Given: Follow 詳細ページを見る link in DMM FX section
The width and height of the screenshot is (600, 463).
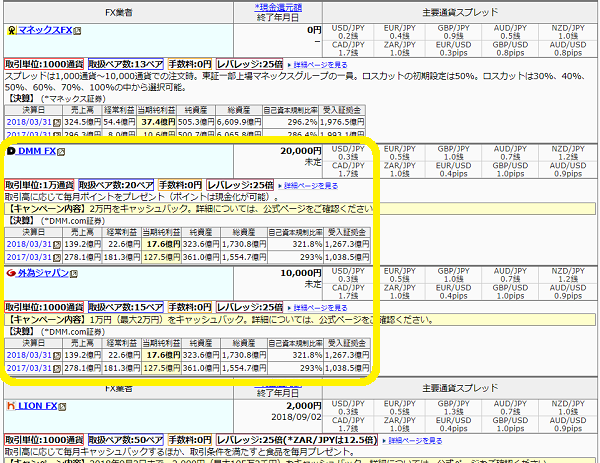Looking at the screenshot, I should point(311,186).
